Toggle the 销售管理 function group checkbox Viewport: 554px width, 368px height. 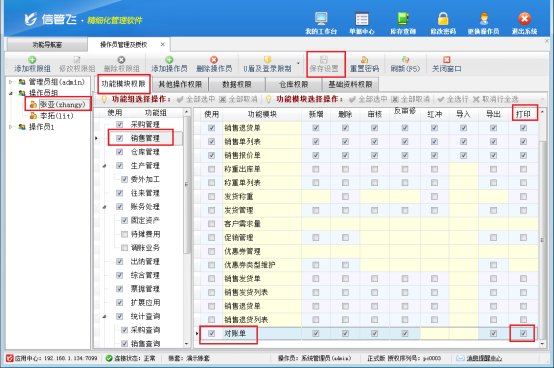[119, 138]
